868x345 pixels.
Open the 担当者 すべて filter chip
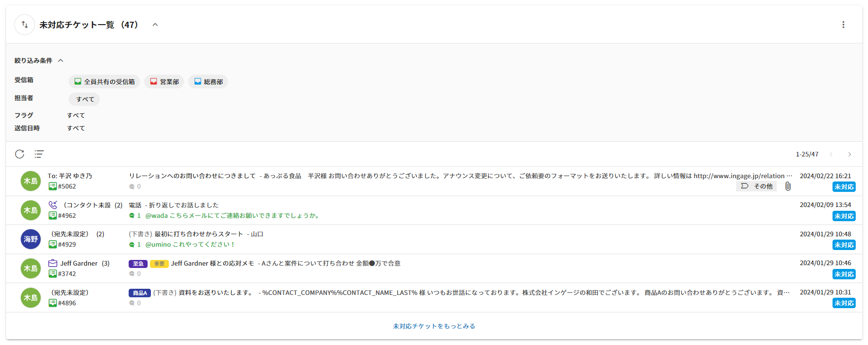[x=85, y=99]
